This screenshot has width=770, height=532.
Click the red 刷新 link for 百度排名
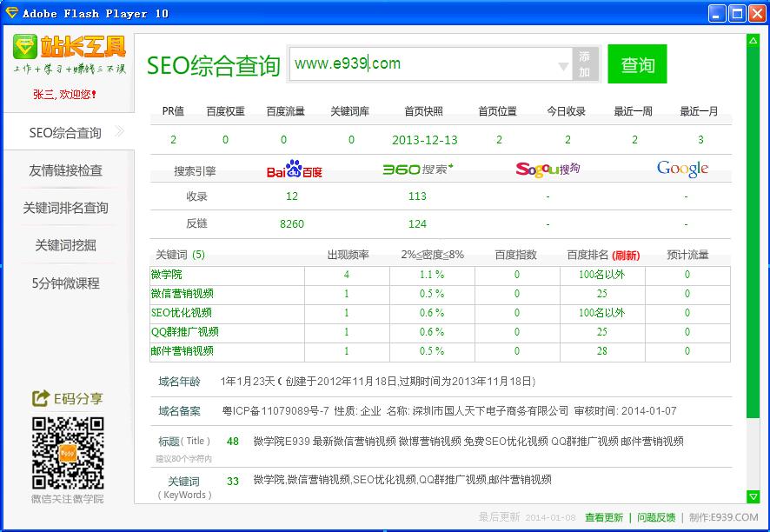coord(626,256)
